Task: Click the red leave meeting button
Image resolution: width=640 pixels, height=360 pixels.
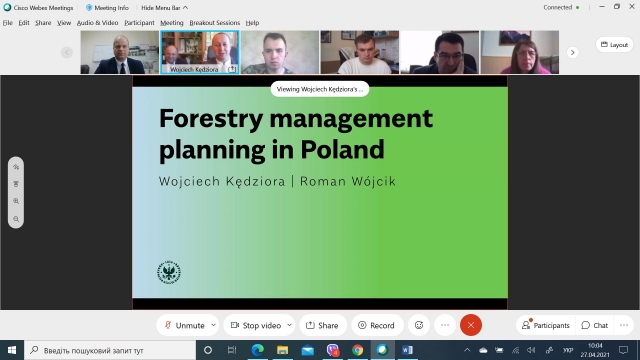Action: coord(471,325)
